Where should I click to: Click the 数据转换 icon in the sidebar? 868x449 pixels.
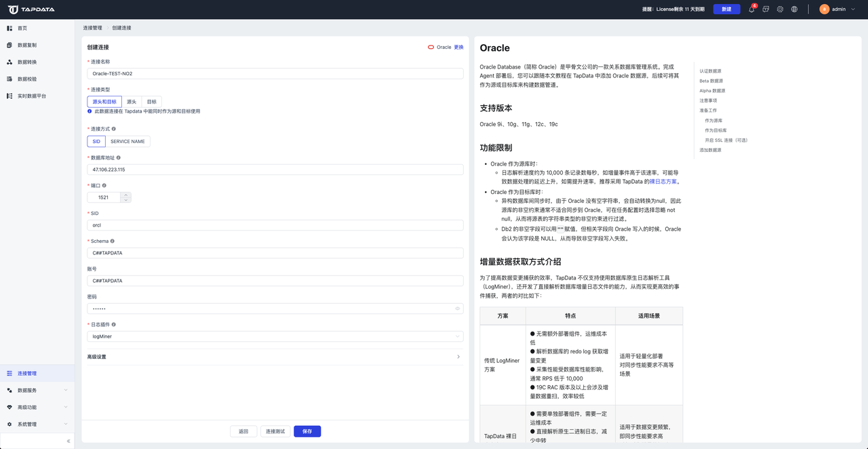[x=9, y=62]
